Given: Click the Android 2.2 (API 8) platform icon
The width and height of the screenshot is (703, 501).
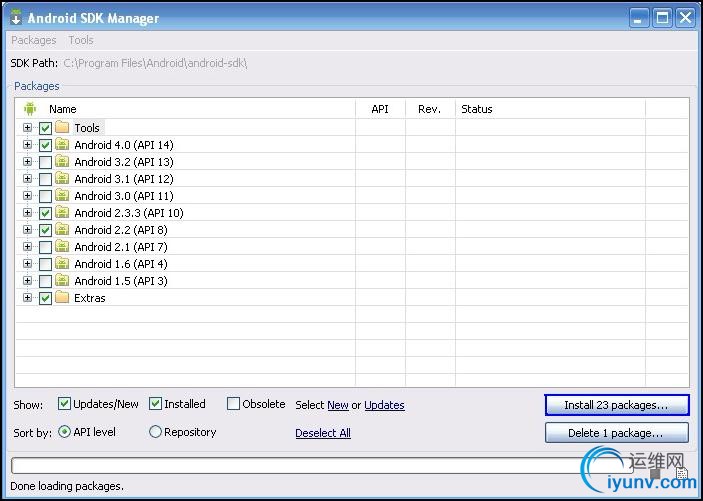Looking at the screenshot, I should point(62,230).
